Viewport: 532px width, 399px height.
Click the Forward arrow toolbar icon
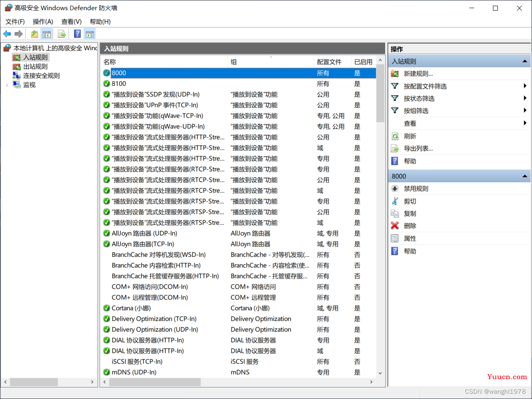[x=18, y=34]
